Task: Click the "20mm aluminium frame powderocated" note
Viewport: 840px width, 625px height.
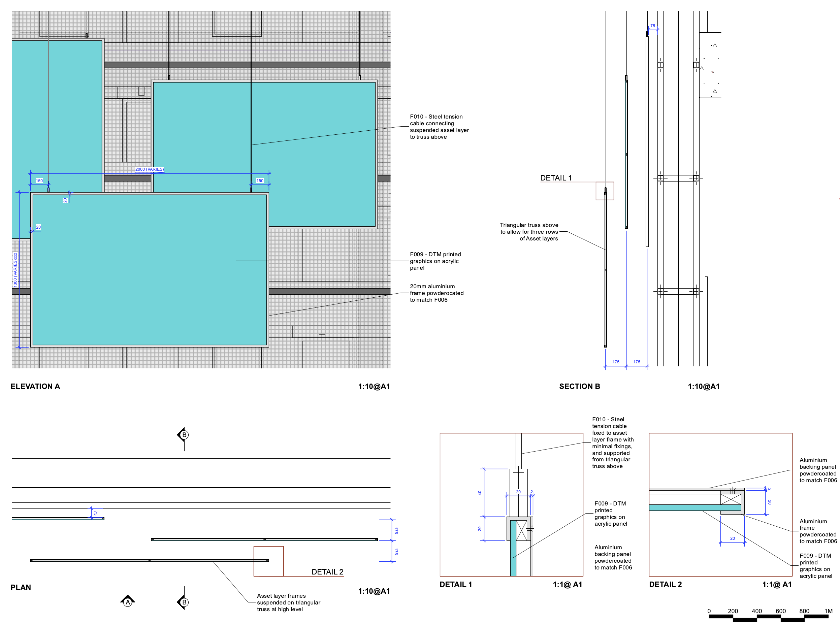Action: [436, 293]
